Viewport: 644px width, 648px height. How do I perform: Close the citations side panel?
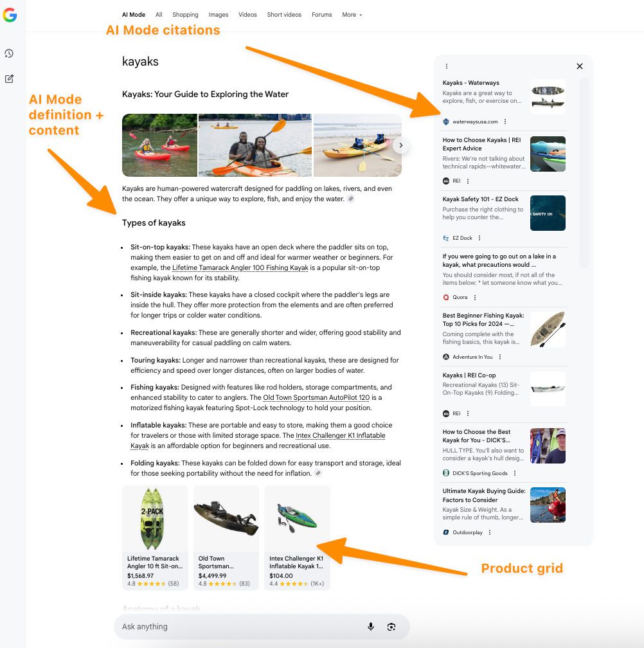[x=580, y=66]
